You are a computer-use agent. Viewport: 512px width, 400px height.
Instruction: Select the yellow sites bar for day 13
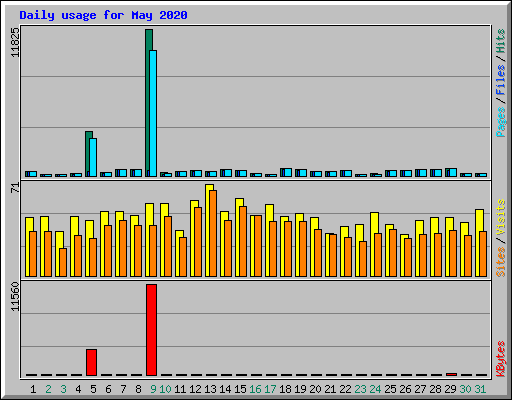pos(209,230)
